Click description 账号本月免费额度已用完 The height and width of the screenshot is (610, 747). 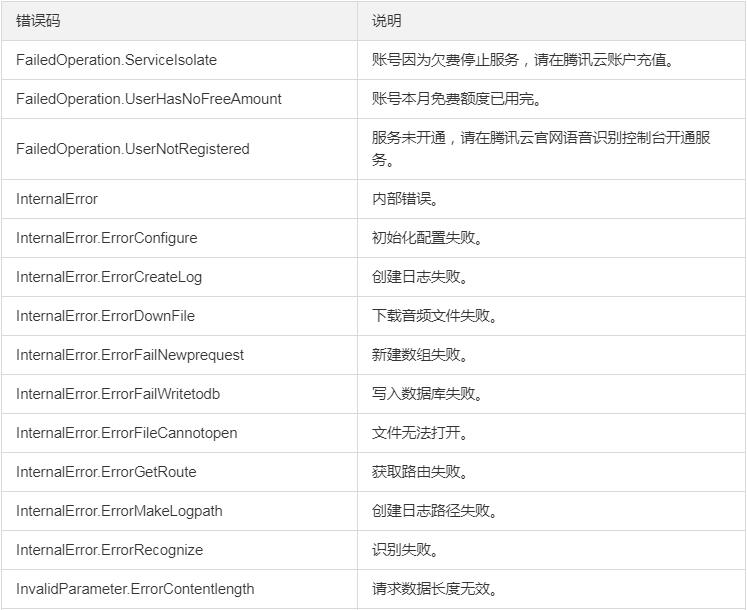[456, 99]
